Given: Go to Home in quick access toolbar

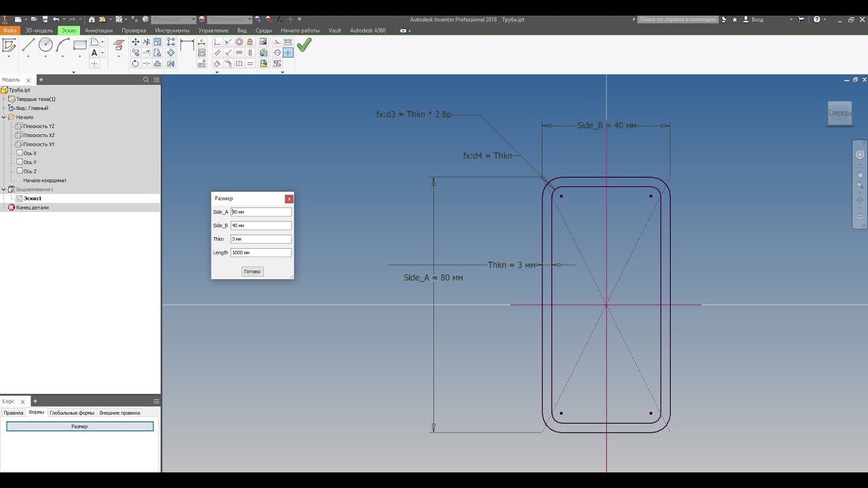Looking at the screenshot, I should pyautogui.click(x=92, y=19).
